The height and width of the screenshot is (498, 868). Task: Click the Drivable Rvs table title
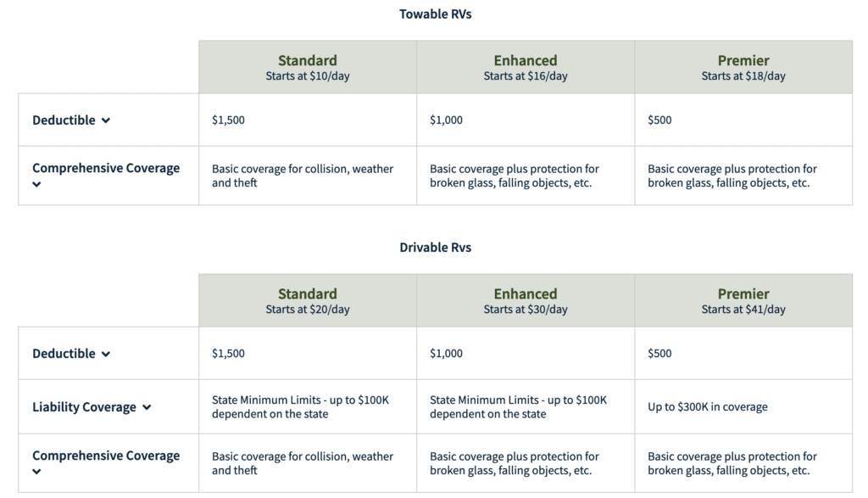436,247
